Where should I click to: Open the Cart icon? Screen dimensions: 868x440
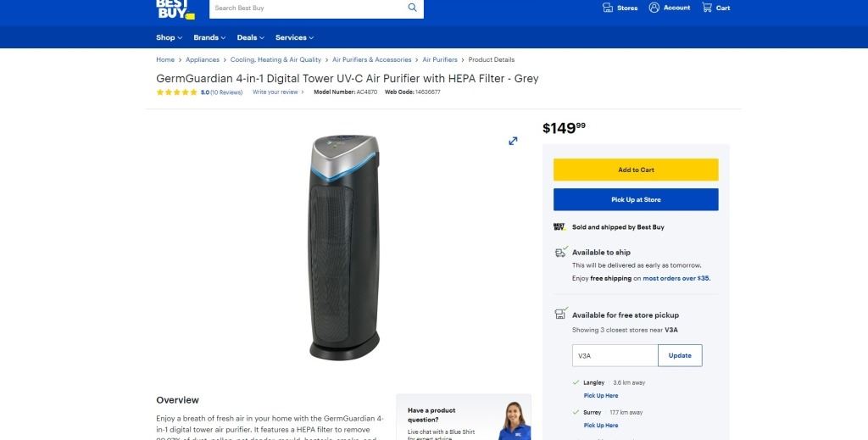point(707,8)
